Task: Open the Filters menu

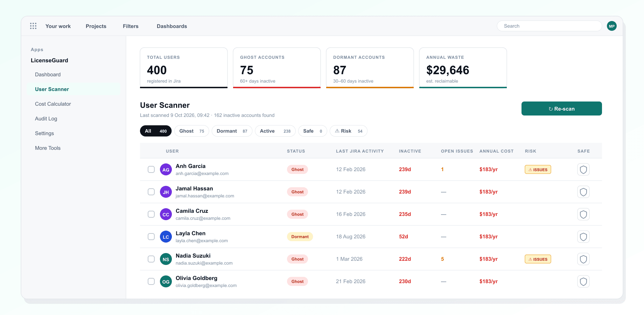Action: tap(131, 26)
